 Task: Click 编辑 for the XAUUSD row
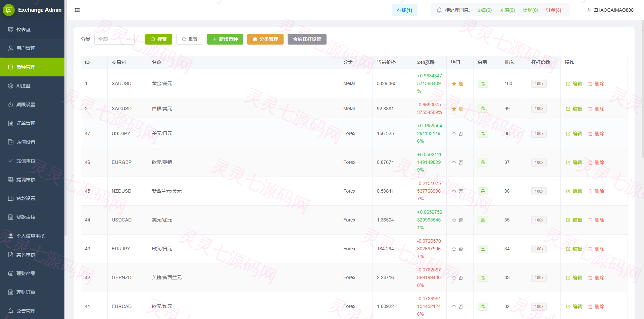574,84
